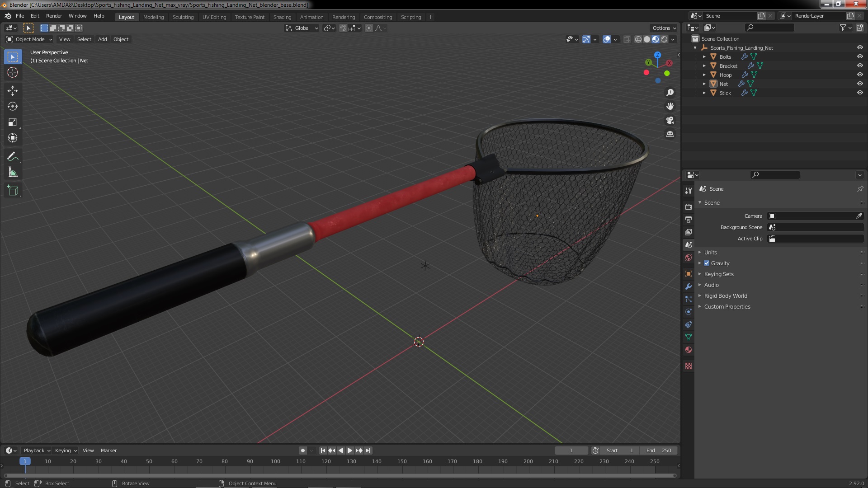The height and width of the screenshot is (488, 868).
Task: Open the Render properties tab
Action: [x=689, y=206]
